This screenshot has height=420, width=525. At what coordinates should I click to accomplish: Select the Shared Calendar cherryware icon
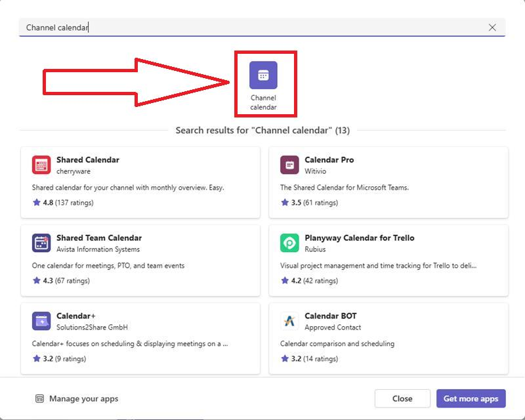(41, 165)
